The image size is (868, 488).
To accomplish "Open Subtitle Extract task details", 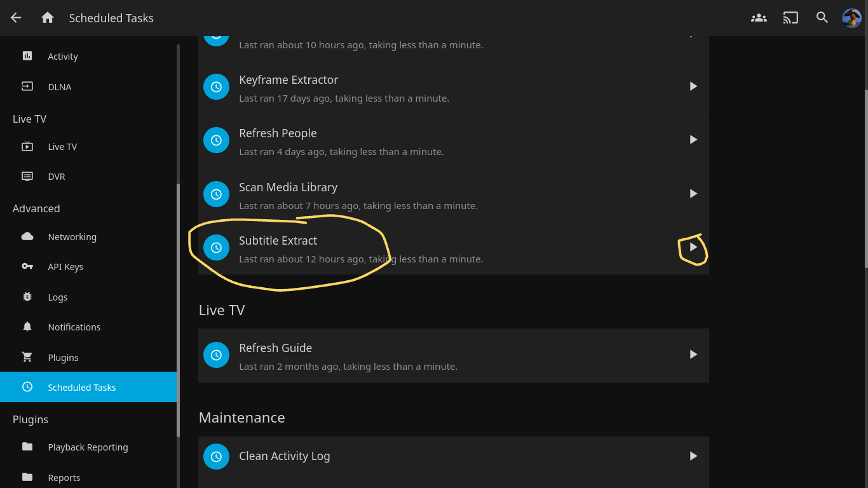I will tap(278, 241).
